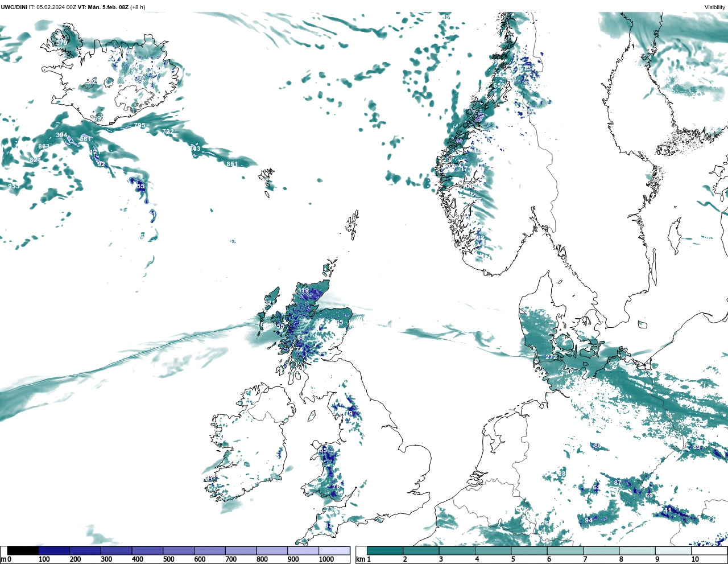The image size is (728, 564).
Task: Click the valid time 'Mán. 5.feb. 08Z'
Action: (x=108, y=7)
